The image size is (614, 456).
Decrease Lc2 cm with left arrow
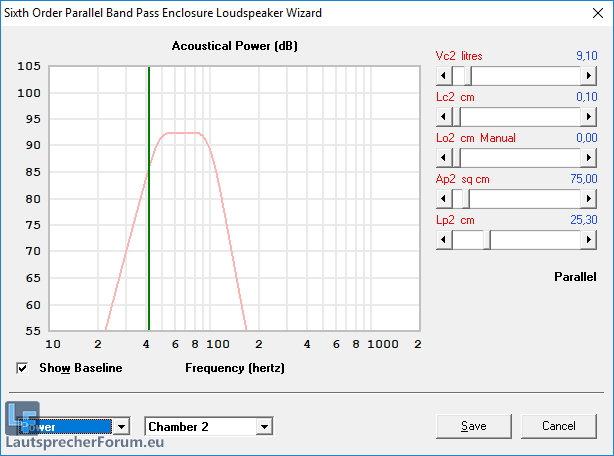click(444, 116)
